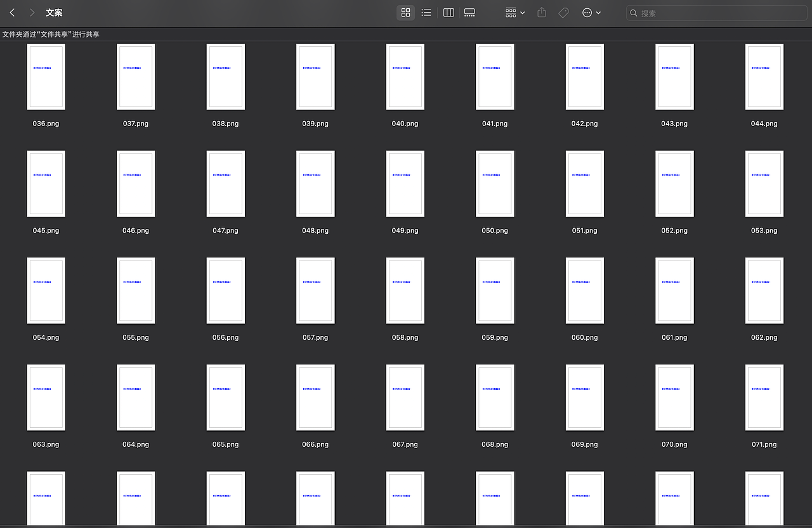Switch to gallery view
The height and width of the screenshot is (528, 812).
[x=469, y=13]
